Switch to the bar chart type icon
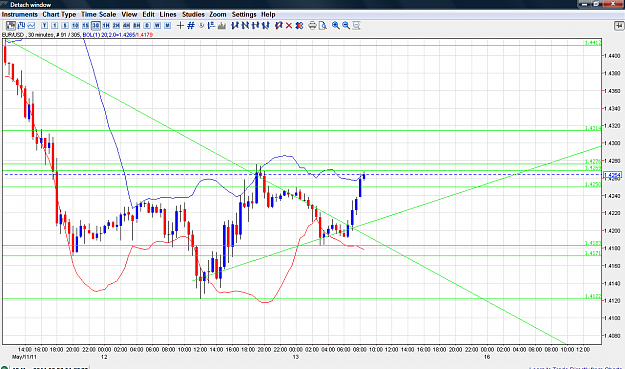625x369 pixels. click(x=21, y=26)
